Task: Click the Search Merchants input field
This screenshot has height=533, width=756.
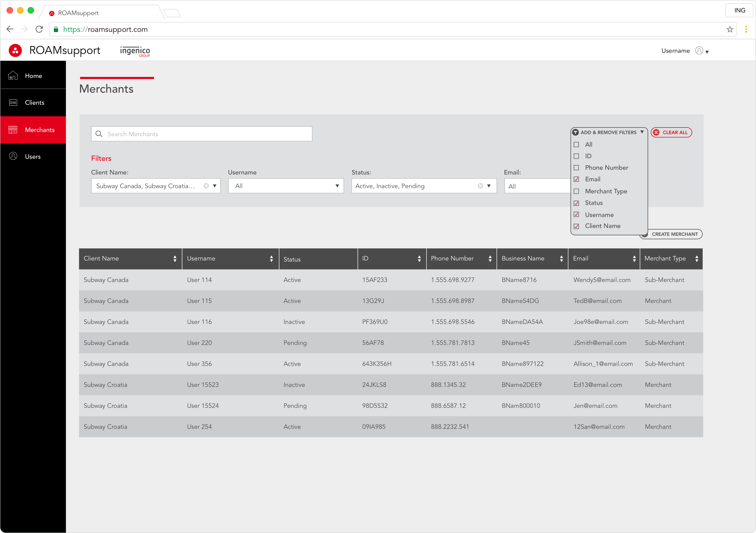Action: click(202, 134)
